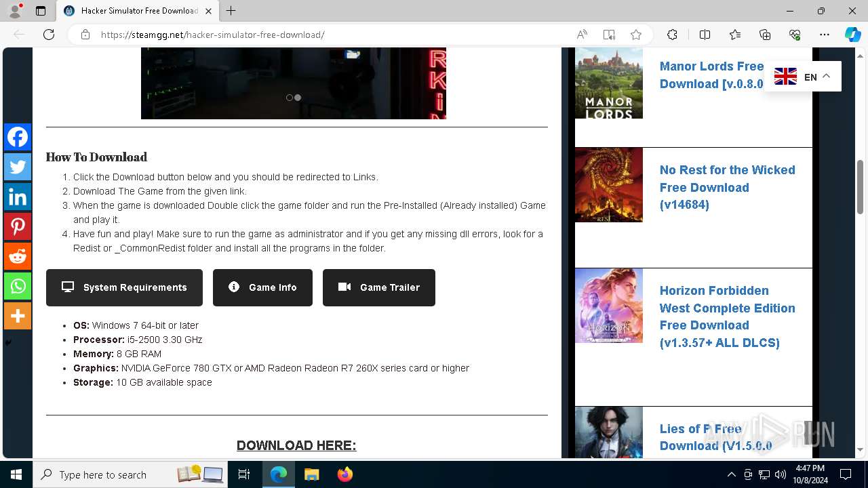Viewport: 868px width, 488px height.
Task: Refresh the browser page
Action: point(49,35)
